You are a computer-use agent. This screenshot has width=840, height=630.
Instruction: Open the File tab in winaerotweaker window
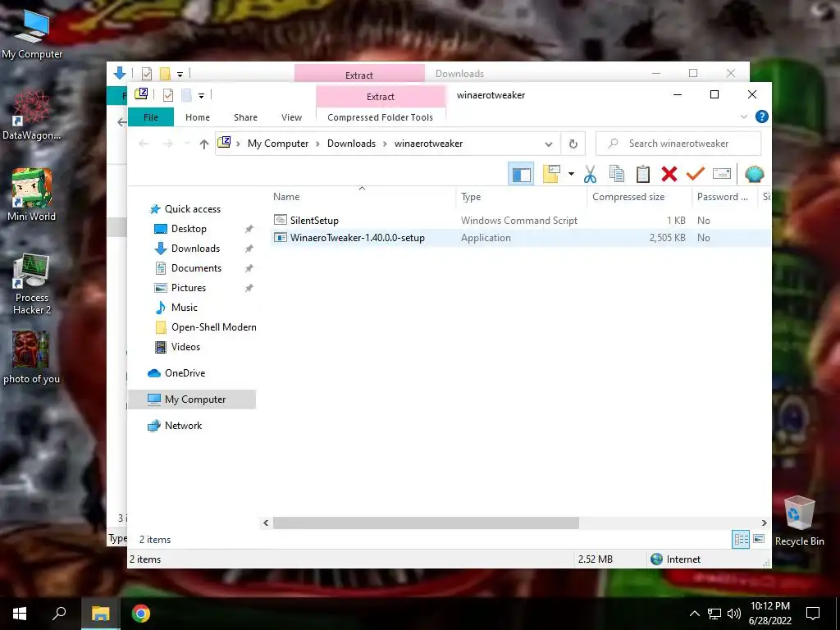151,117
